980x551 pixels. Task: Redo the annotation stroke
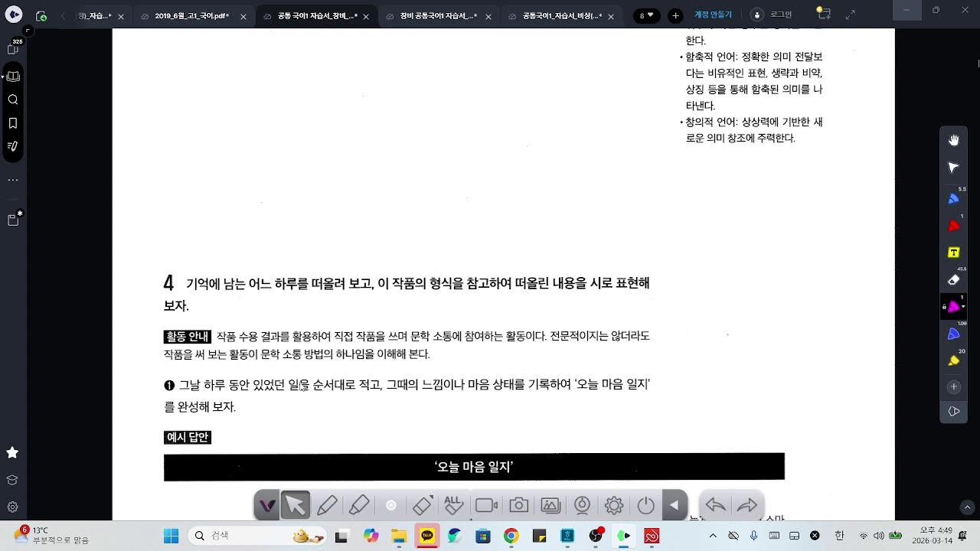746,505
